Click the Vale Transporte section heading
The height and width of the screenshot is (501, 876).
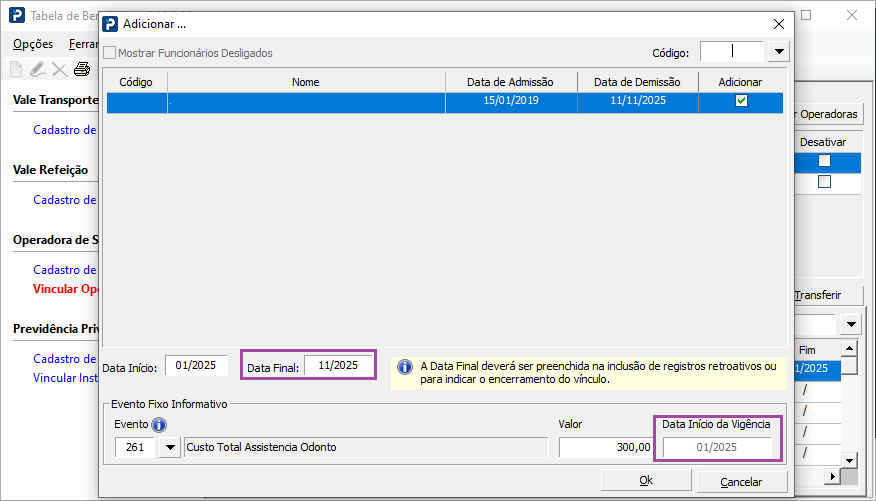click(x=55, y=100)
